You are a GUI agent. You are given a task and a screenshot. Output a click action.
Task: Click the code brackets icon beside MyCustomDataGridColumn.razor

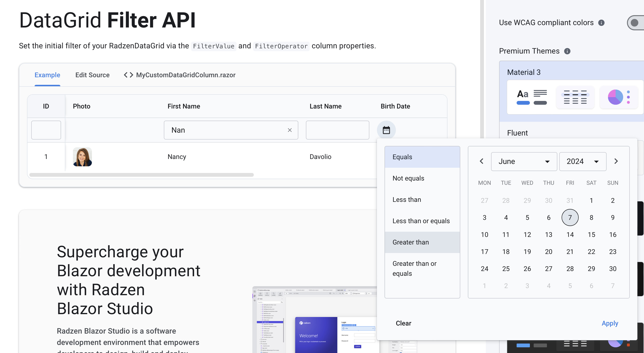coord(128,75)
